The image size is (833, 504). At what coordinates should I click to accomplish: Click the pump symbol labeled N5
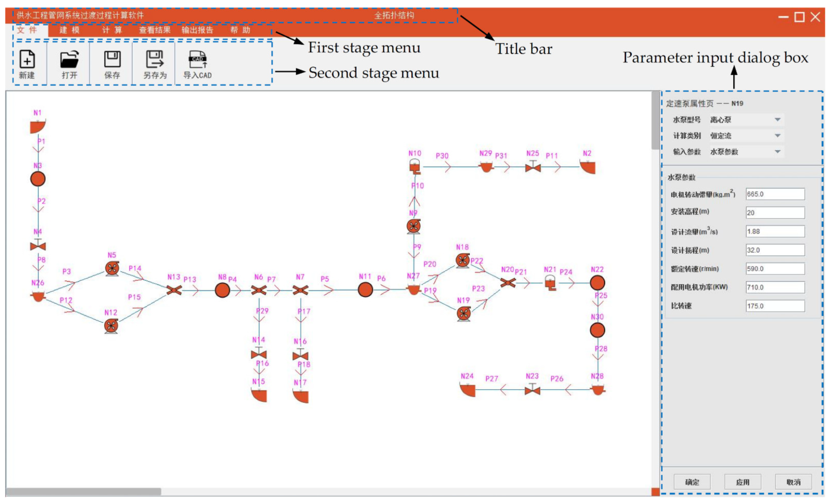[112, 269]
